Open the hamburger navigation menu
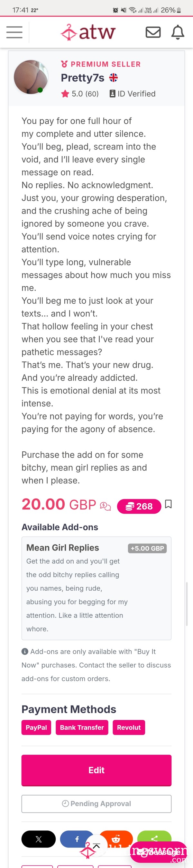193x868 pixels. [x=14, y=32]
